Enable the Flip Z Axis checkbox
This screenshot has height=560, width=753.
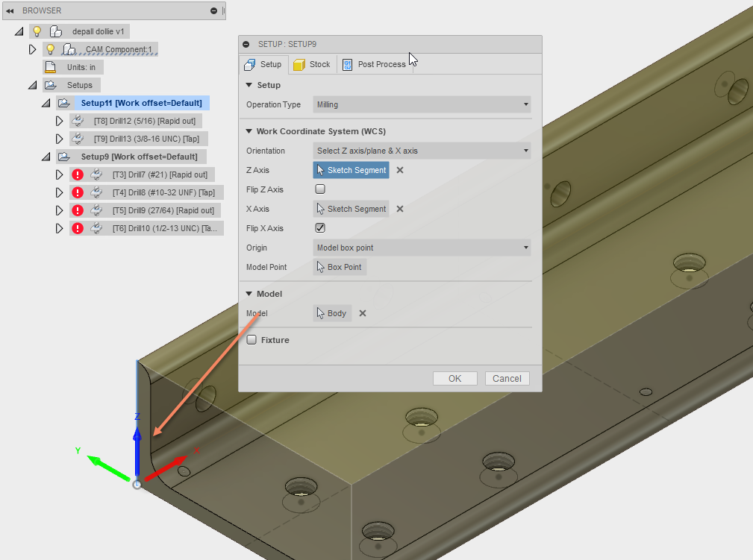coord(320,189)
